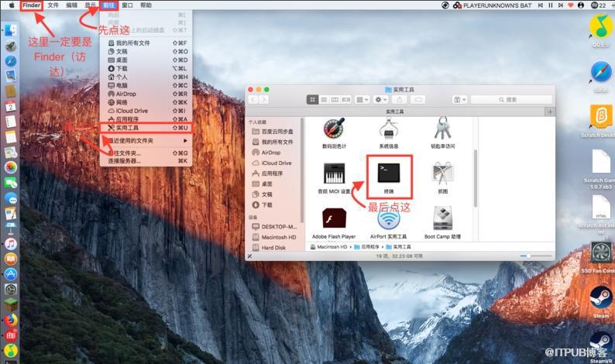Add a new Finder tab with plus
This screenshot has width=615, height=364.
(550, 112)
